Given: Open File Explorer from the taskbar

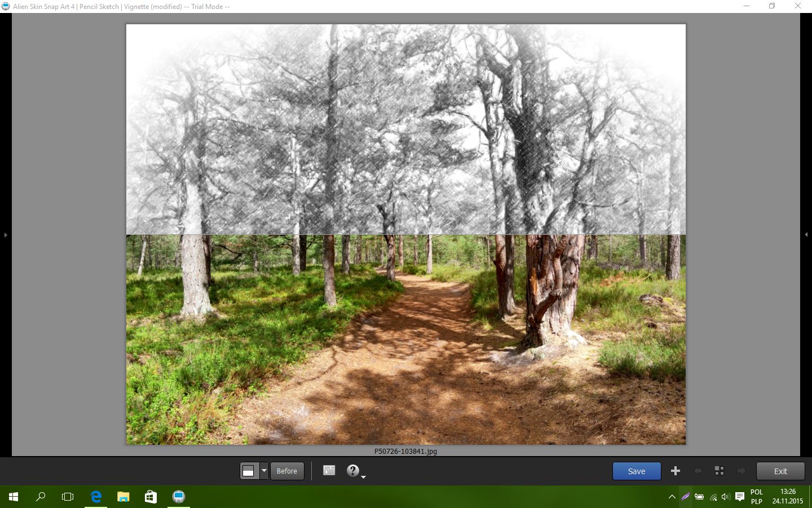Looking at the screenshot, I should [123, 497].
